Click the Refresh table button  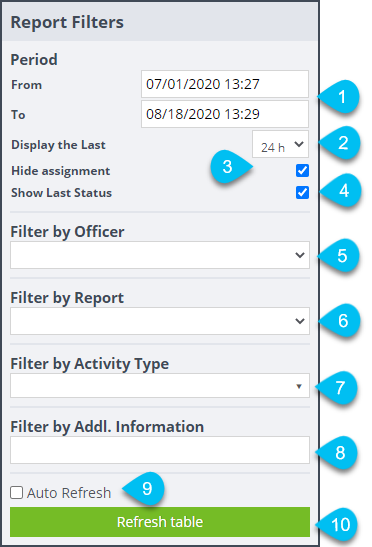(160, 522)
